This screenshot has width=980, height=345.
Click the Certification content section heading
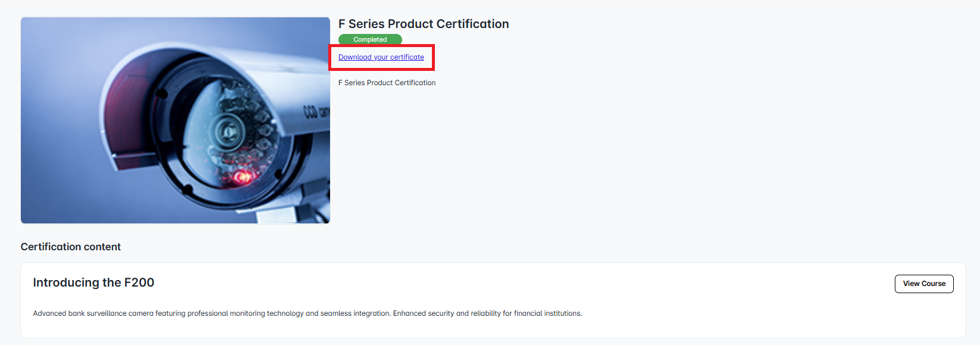70,247
